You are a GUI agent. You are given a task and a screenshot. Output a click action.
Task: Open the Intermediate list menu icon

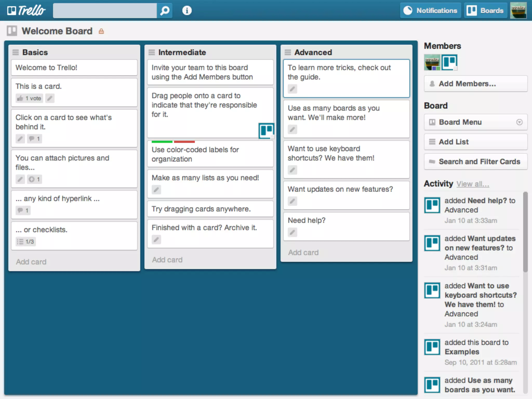[152, 52]
